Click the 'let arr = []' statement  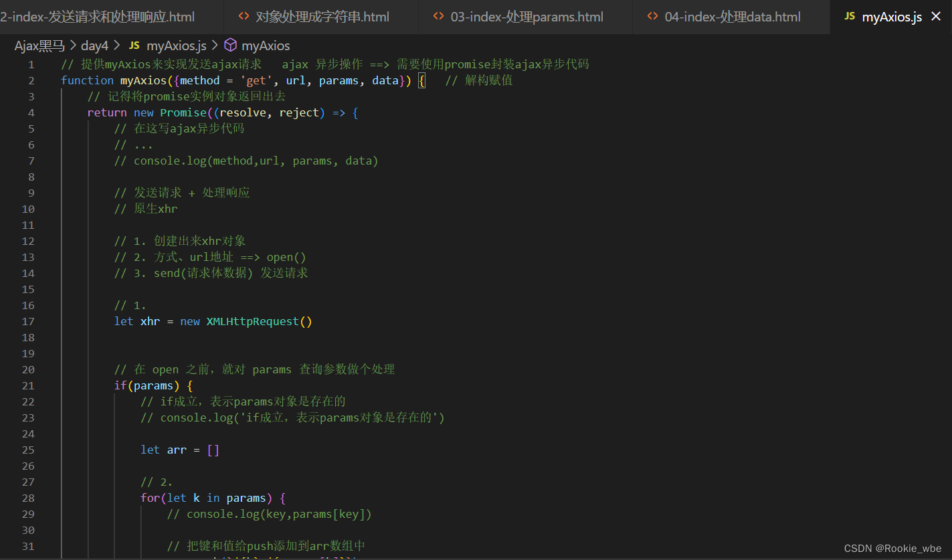180,450
